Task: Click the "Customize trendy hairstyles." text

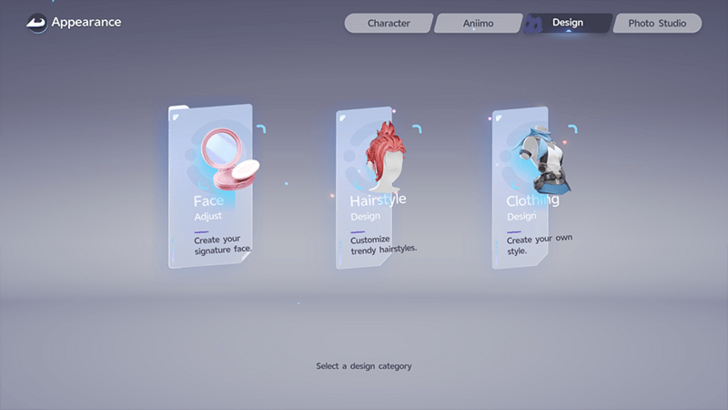Action: pyautogui.click(x=384, y=245)
